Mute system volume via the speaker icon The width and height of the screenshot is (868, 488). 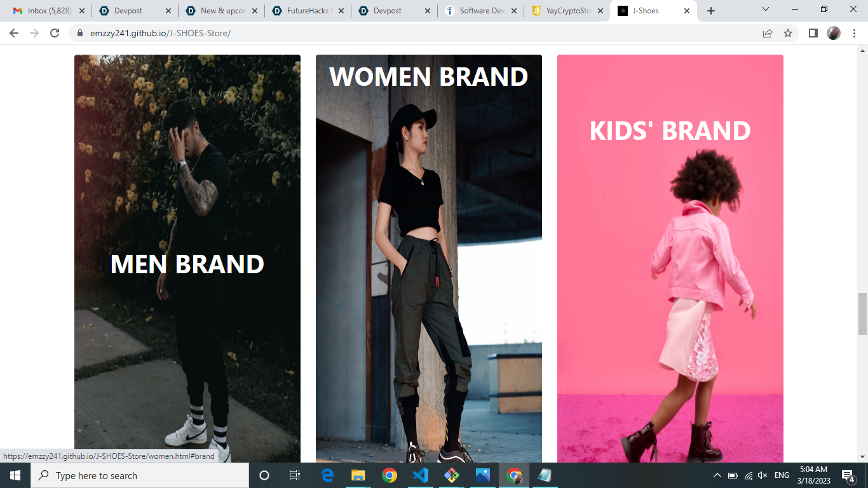pos(761,475)
